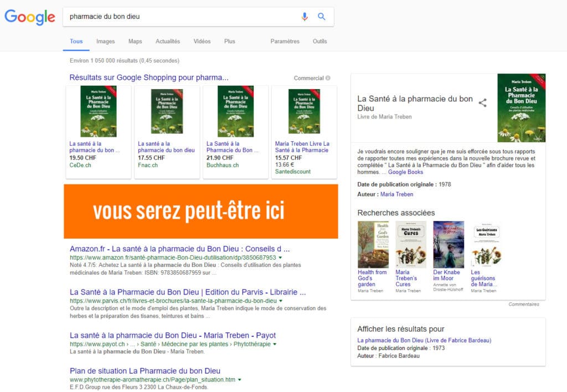
Task: Click CeDe.ch product book cover image
Action: pyautogui.click(x=99, y=111)
